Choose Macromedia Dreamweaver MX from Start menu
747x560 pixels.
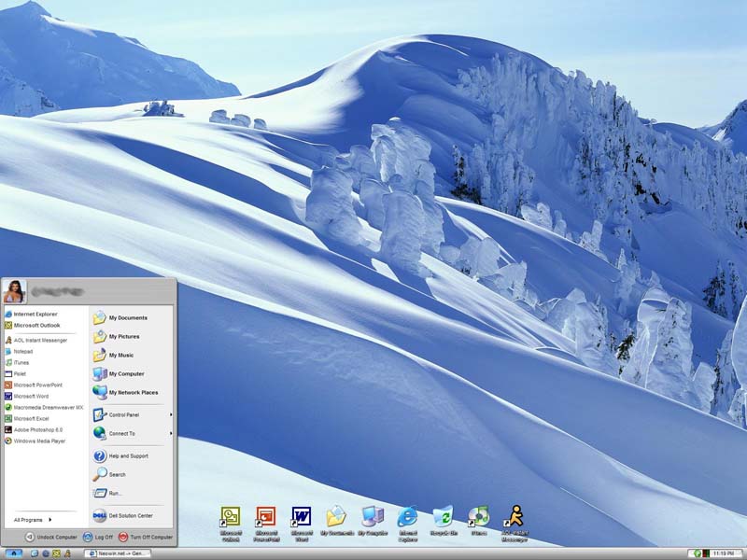click(48, 407)
